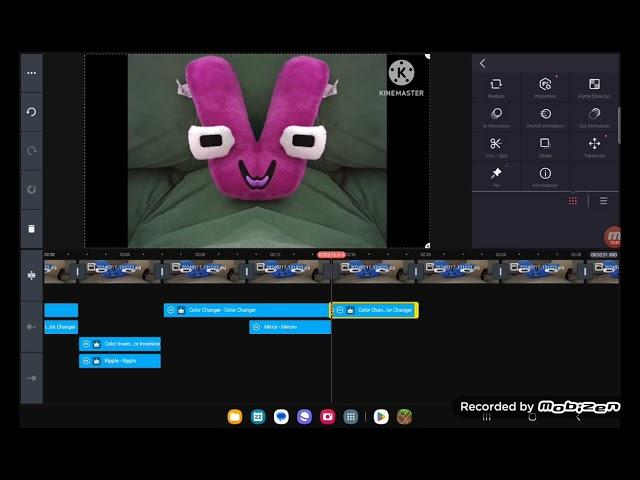Viewport: 640px width, 480px height.
Task: Switch option panel to list view
Action: 603,201
